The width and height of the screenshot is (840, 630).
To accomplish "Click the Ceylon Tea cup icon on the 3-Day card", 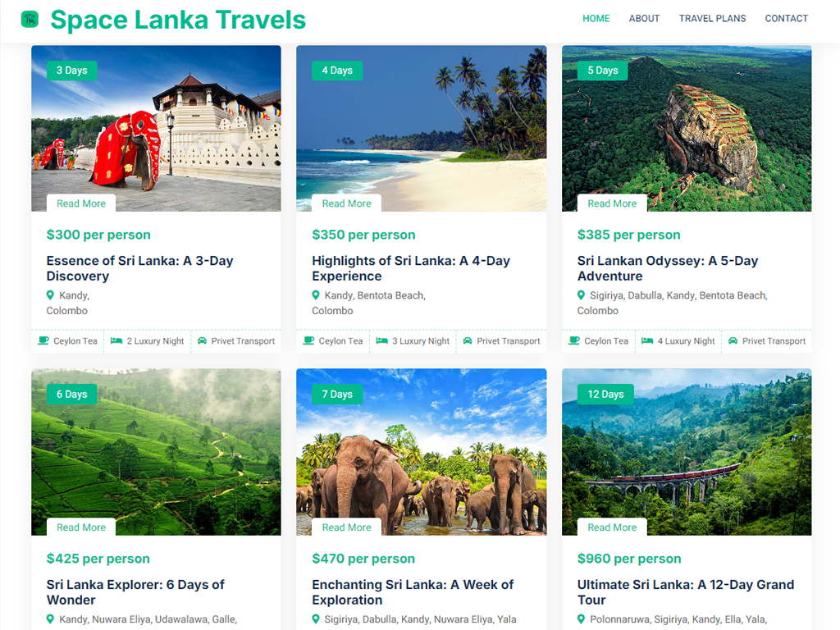I will 43,340.
